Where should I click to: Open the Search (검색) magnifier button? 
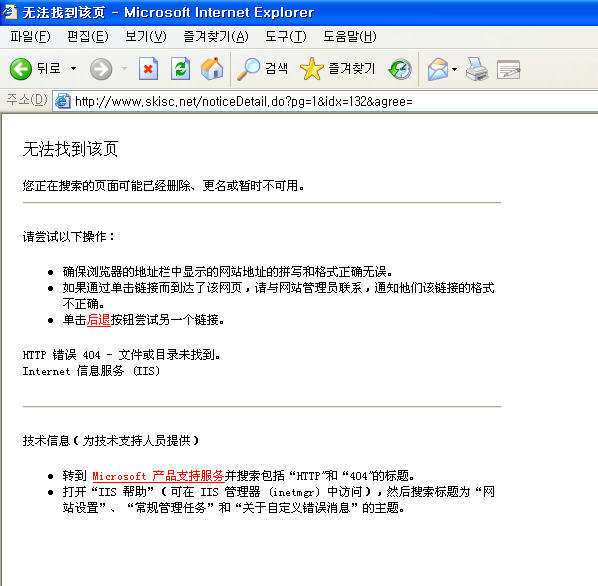click(x=262, y=69)
